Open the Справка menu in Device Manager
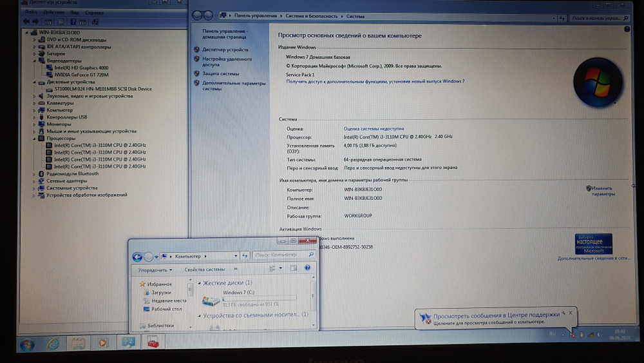The width and height of the screenshot is (644, 363). pyautogui.click(x=94, y=12)
